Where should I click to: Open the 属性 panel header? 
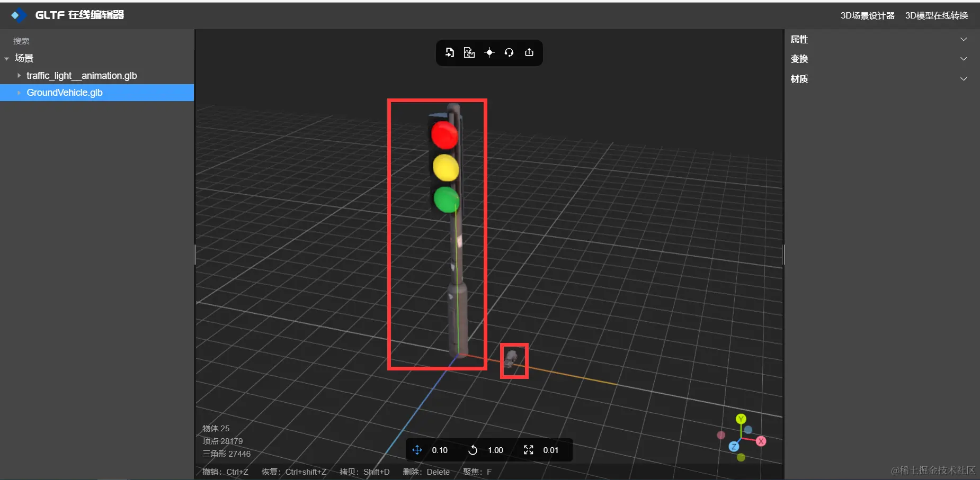tap(879, 39)
